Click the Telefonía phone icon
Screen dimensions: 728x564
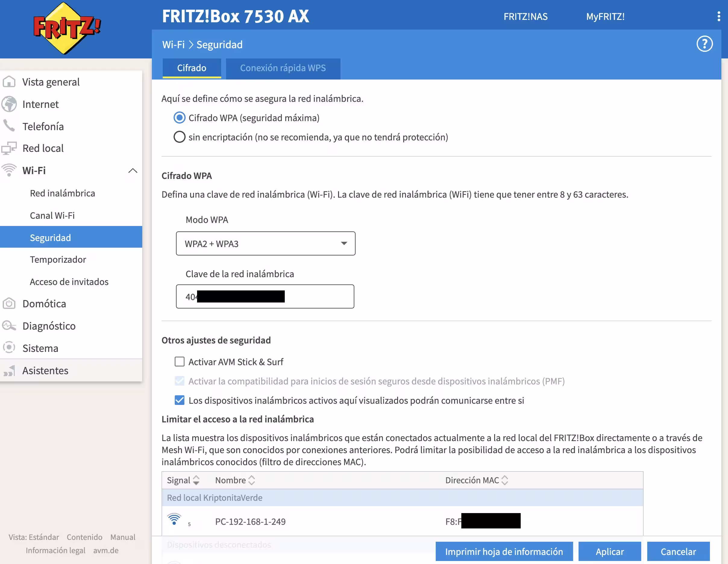[x=9, y=126]
